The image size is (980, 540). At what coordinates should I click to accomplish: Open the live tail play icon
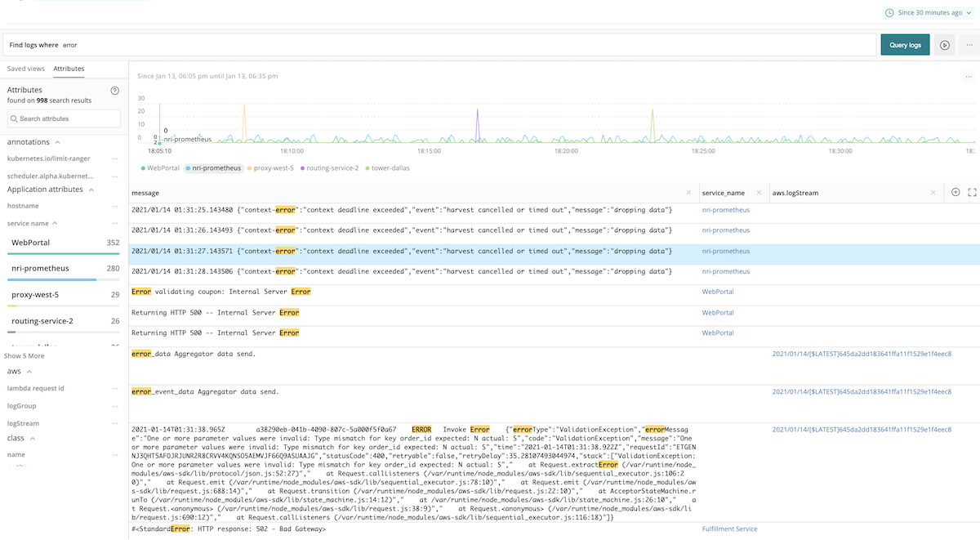pos(944,45)
